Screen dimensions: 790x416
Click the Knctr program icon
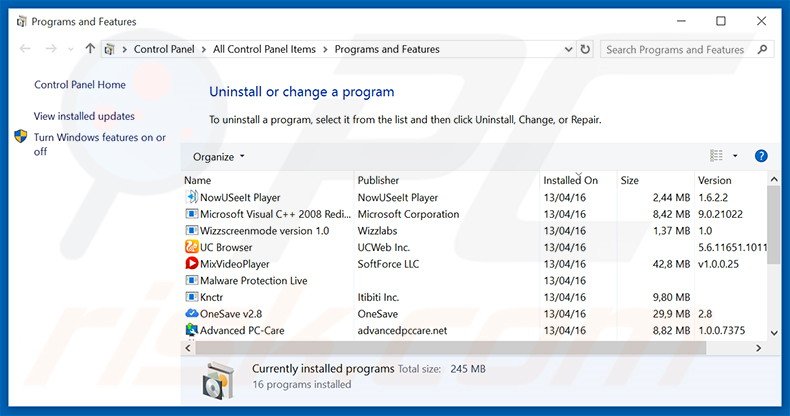(x=191, y=297)
